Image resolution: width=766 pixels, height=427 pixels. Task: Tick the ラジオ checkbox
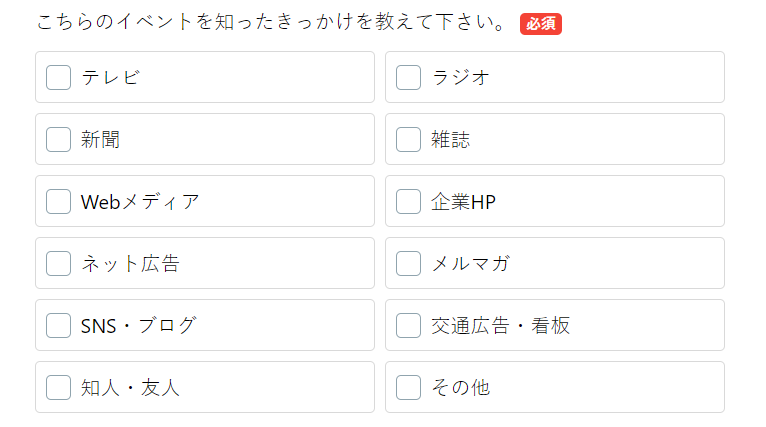click(408, 77)
